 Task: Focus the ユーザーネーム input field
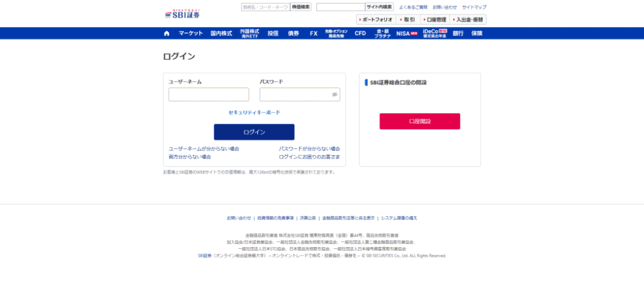tap(209, 94)
